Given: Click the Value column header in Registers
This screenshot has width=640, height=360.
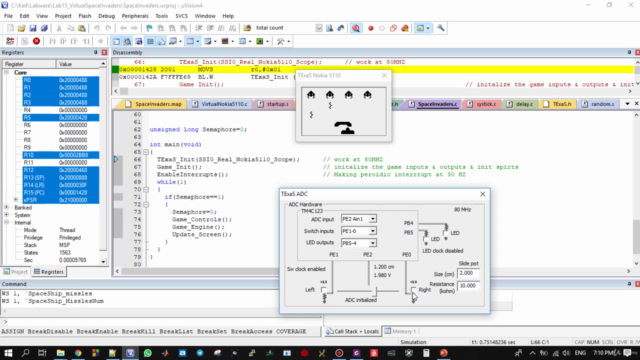Looking at the screenshot, I should (78, 64).
